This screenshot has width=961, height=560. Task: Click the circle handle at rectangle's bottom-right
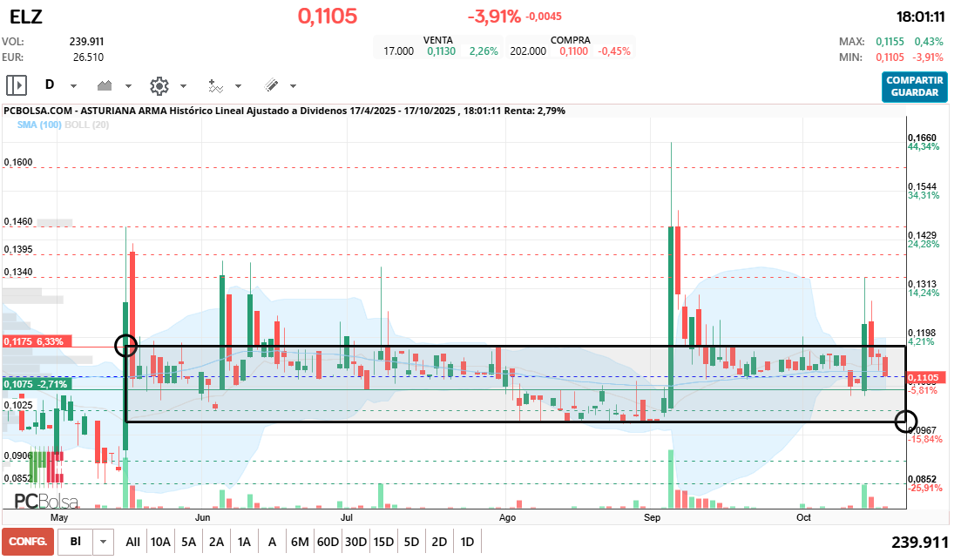(906, 422)
